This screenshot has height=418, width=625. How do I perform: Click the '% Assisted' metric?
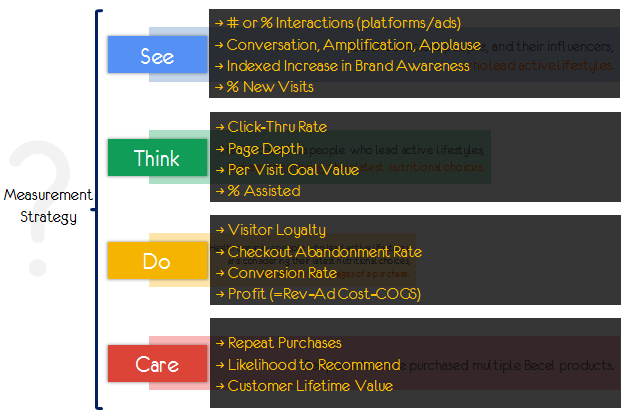coord(257,191)
